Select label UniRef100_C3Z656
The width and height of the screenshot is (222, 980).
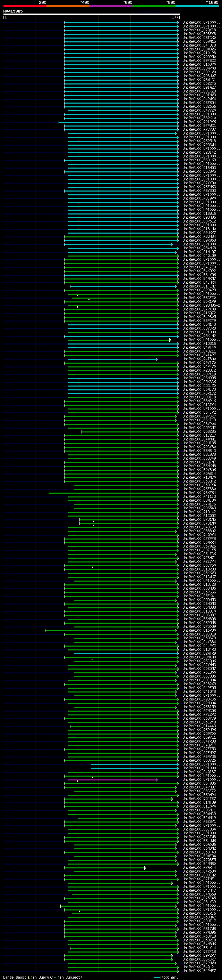[x=199, y=106]
